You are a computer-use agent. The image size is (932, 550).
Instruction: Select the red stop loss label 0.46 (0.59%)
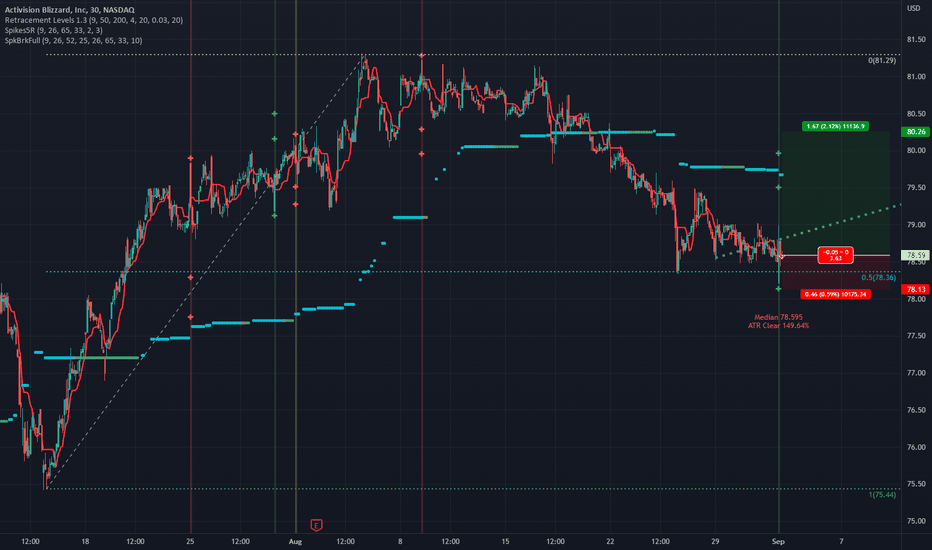(835, 294)
